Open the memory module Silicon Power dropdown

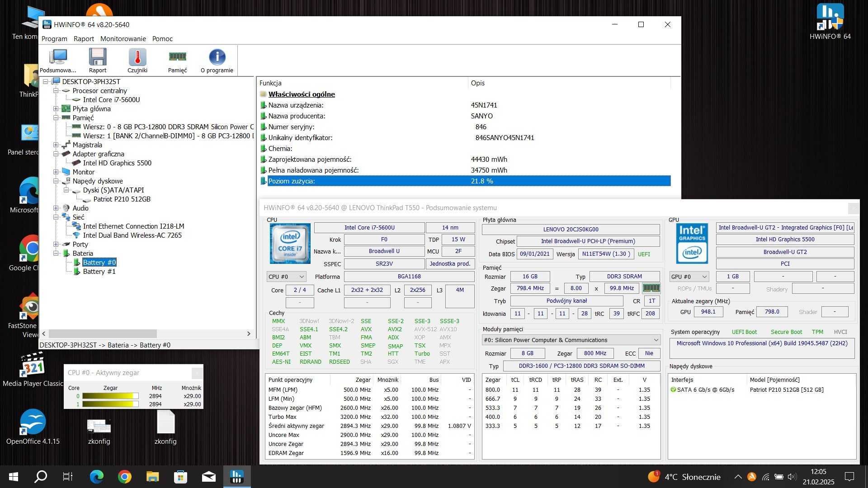[571, 340]
